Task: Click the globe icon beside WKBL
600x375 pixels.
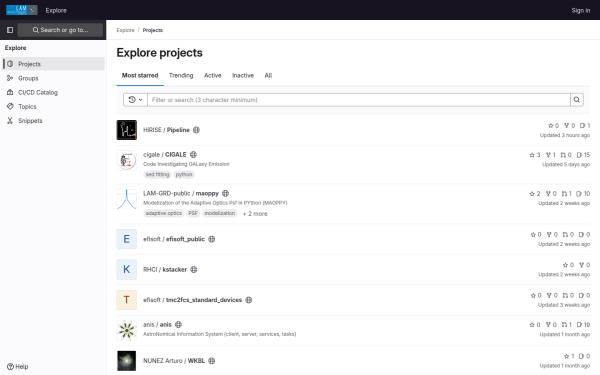Action: pyautogui.click(x=212, y=360)
